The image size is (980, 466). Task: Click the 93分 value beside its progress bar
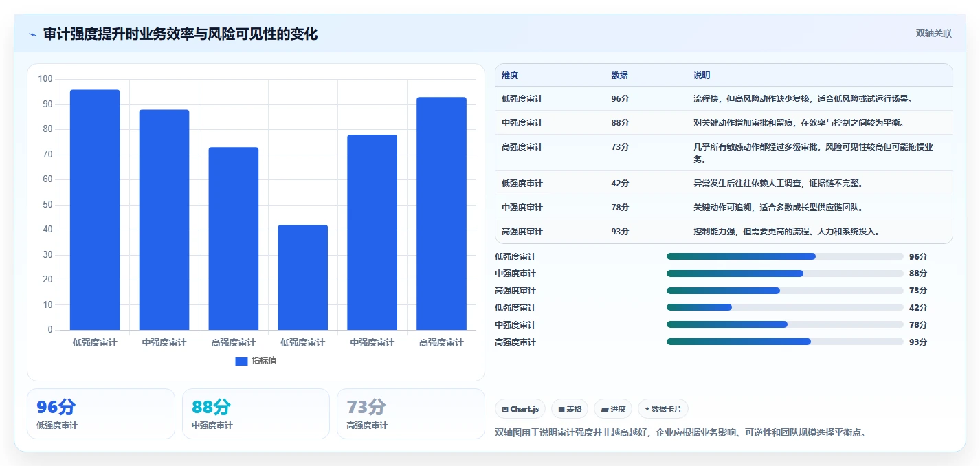[x=918, y=342]
